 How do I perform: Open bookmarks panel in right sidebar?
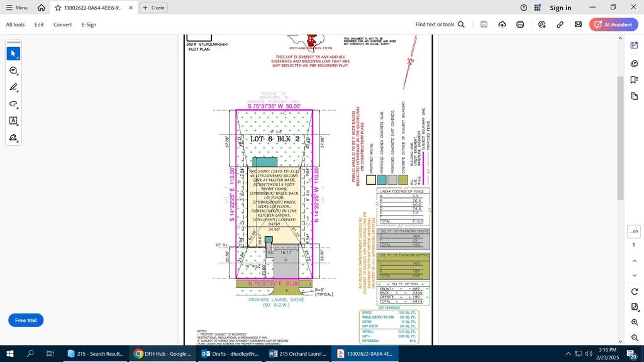[634, 80]
